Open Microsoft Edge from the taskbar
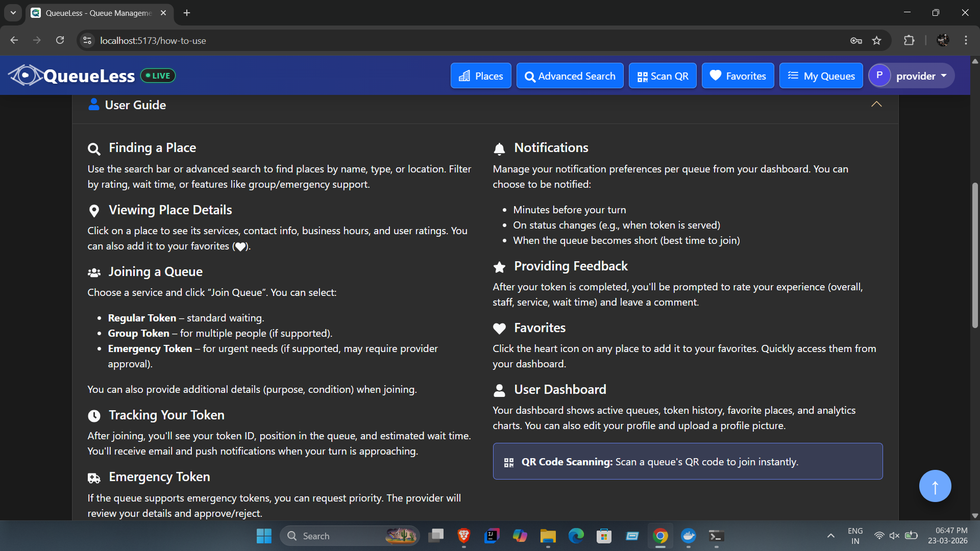Viewport: 980px width, 551px height. pos(576,536)
